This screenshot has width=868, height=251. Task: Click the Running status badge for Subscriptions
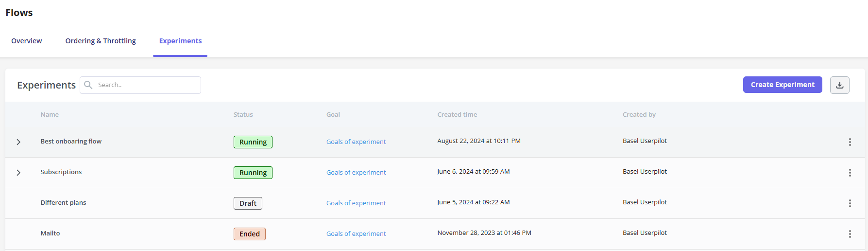click(x=253, y=173)
